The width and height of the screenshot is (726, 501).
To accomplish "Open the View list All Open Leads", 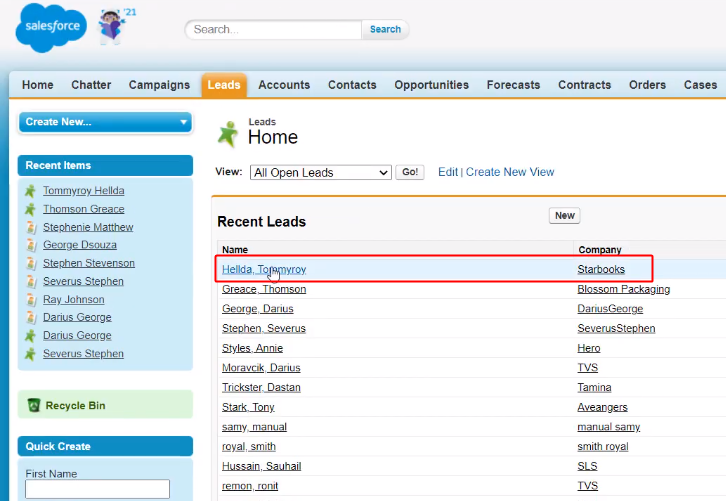I will click(321, 172).
